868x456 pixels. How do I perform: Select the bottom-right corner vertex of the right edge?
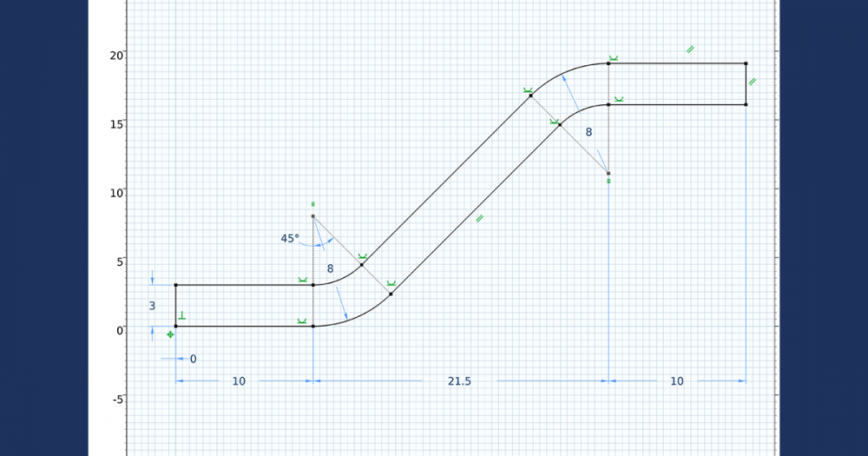pos(746,104)
